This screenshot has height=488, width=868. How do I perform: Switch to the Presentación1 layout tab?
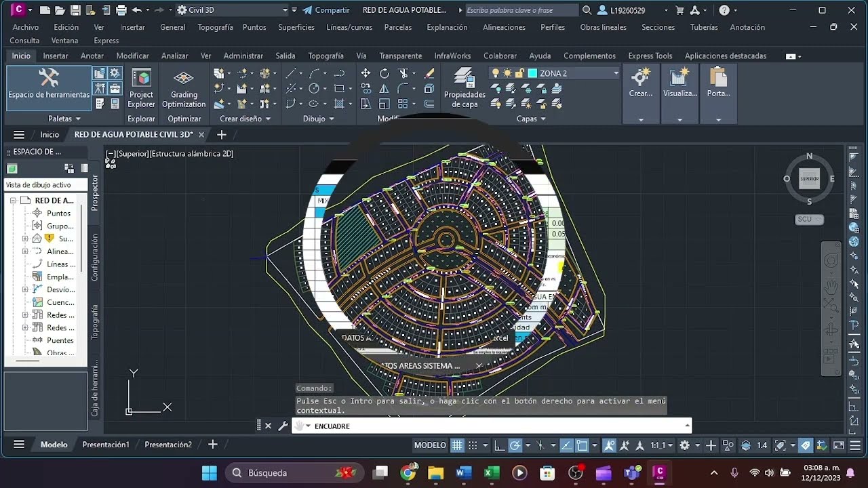tap(106, 445)
